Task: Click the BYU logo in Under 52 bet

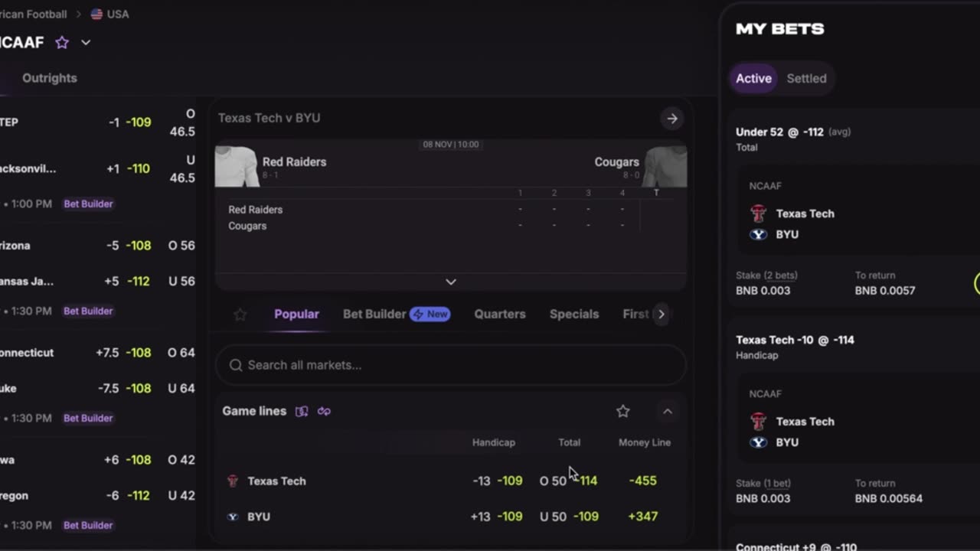Action: click(x=758, y=234)
